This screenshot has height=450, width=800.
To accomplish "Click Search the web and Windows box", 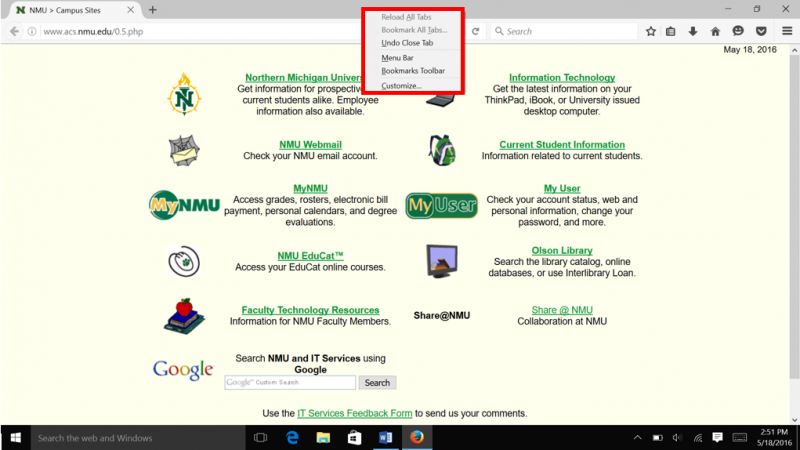I will coord(138,438).
